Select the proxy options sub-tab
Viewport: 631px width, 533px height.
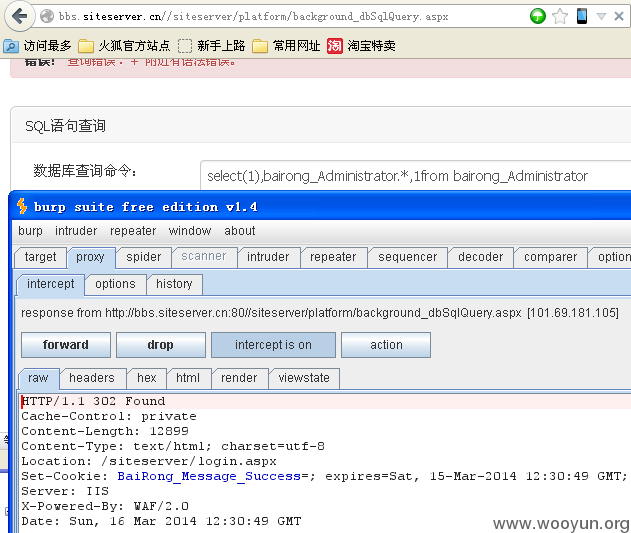(x=115, y=285)
